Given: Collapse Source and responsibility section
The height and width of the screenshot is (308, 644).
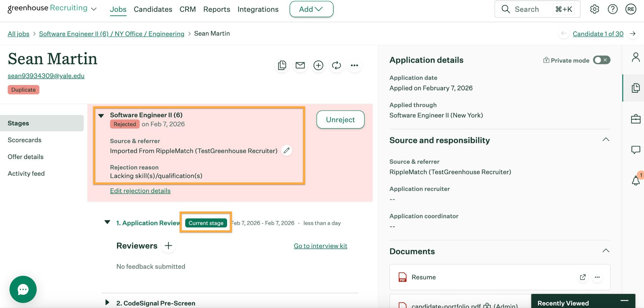Looking at the screenshot, I should click(x=606, y=140).
